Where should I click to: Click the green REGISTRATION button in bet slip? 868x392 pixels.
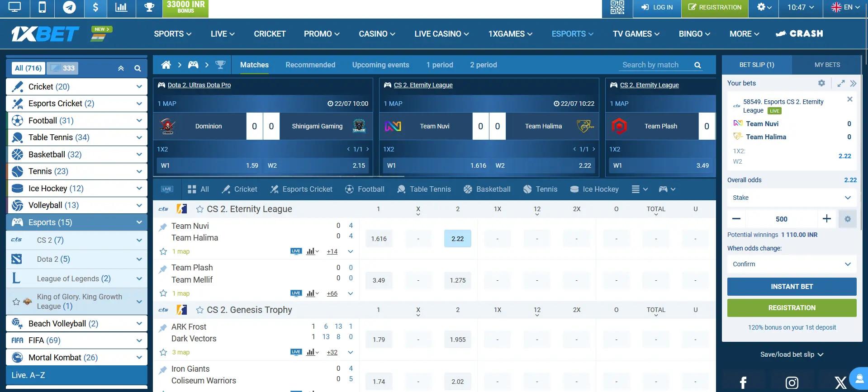tap(792, 308)
